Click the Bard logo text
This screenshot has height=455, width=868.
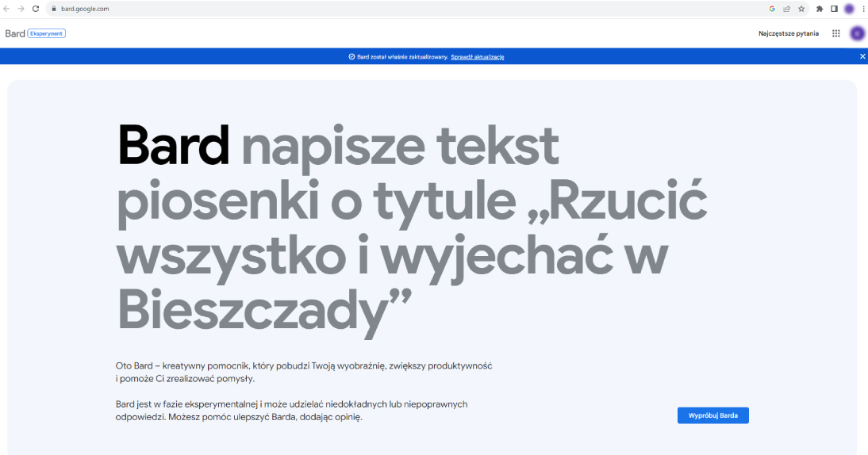click(15, 34)
